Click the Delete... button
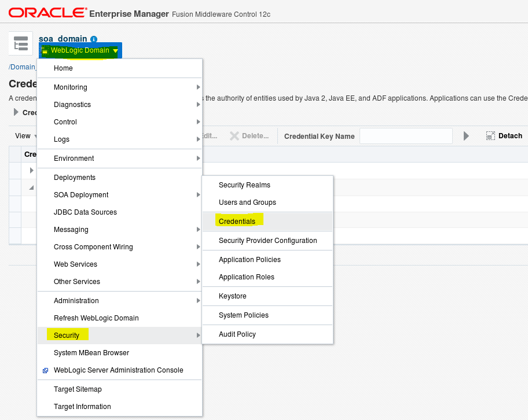 click(x=249, y=136)
